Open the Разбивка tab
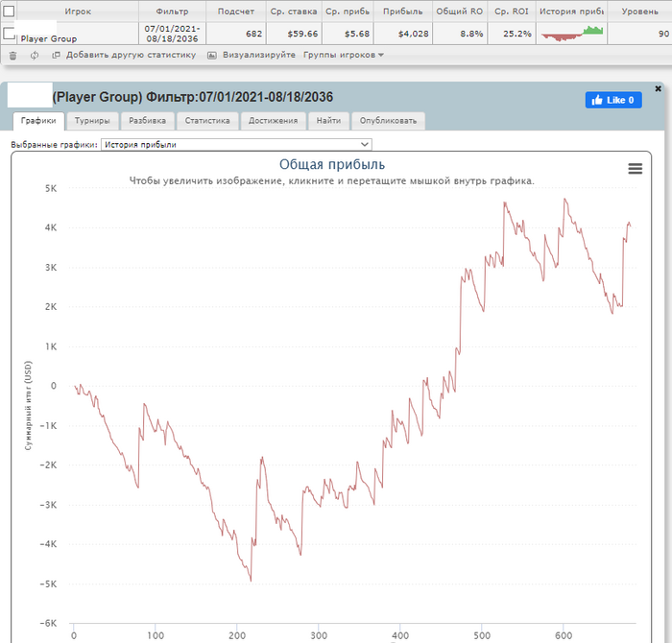The height and width of the screenshot is (643, 672). pyautogui.click(x=148, y=121)
